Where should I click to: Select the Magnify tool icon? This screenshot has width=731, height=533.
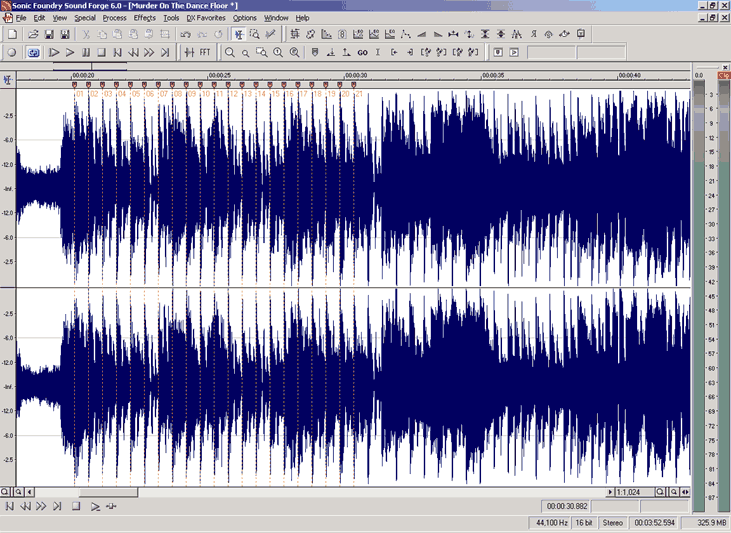point(255,34)
